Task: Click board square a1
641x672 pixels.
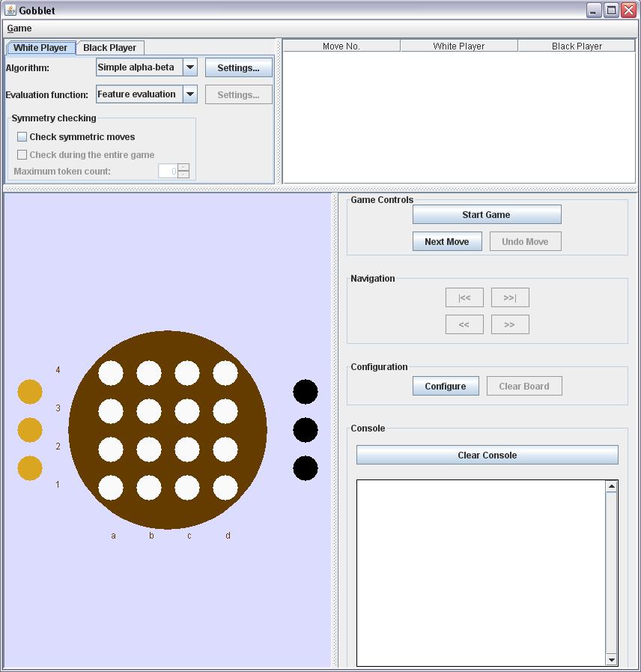Action: click(x=111, y=488)
